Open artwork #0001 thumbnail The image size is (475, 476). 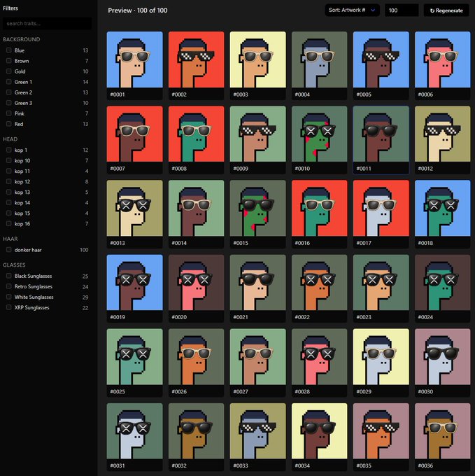[x=135, y=59]
